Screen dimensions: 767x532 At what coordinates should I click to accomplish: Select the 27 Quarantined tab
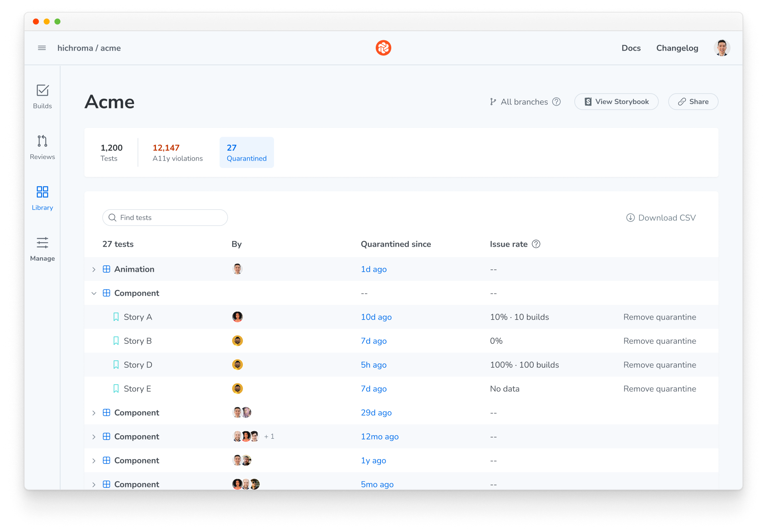pyautogui.click(x=246, y=153)
